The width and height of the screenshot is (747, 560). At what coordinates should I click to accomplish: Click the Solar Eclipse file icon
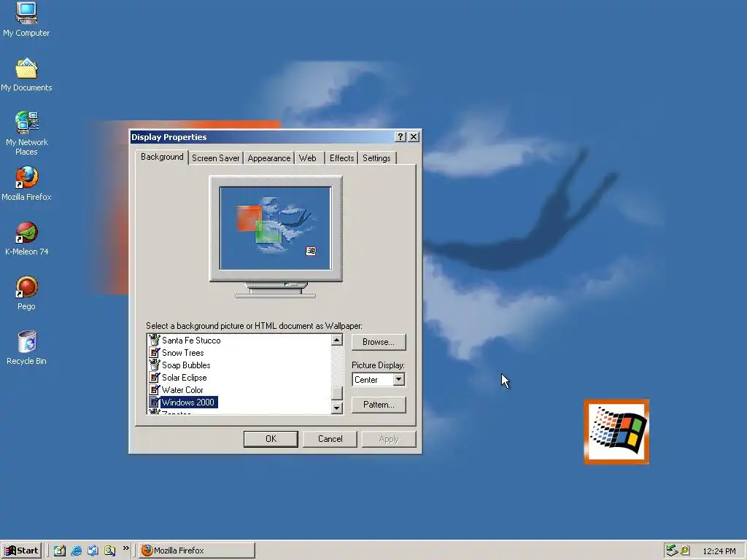pyautogui.click(x=154, y=377)
